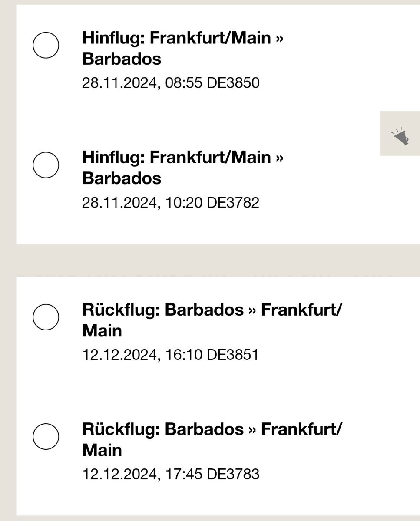Tap the 10:20 departure time

[184, 203]
